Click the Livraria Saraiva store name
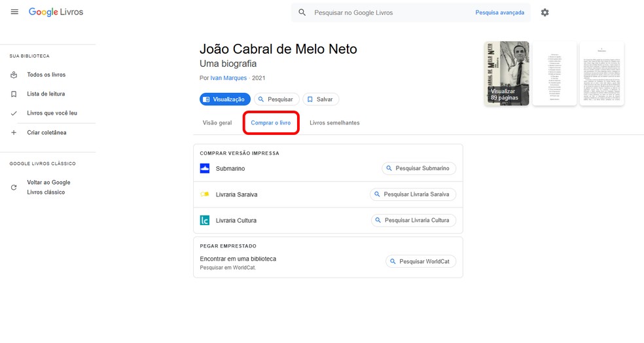Screen dimensions: 644x343 tap(236, 194)
